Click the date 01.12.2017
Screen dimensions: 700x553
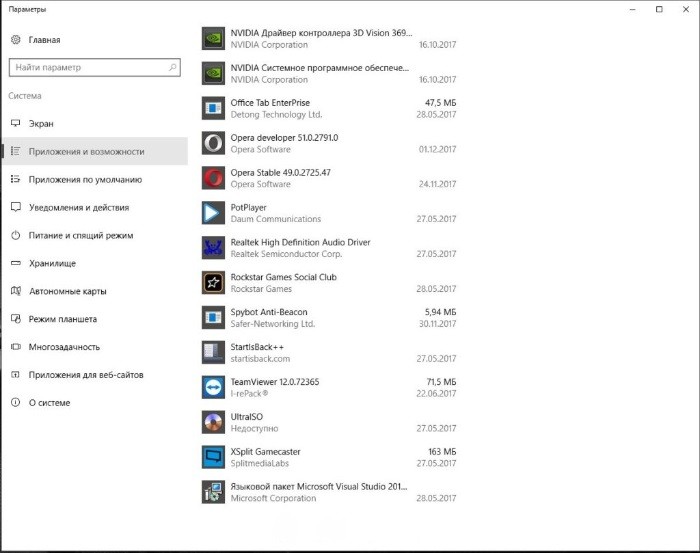coord(437,149)
